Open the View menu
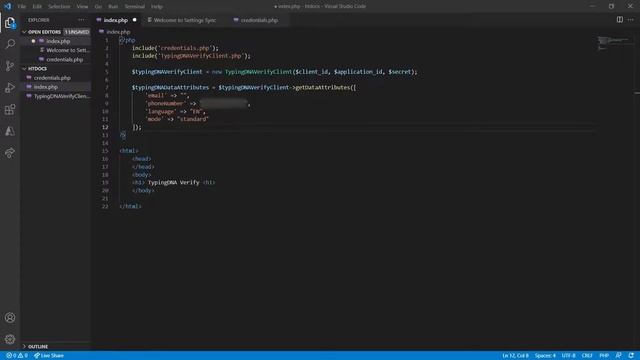 click(x=82, y=7)
